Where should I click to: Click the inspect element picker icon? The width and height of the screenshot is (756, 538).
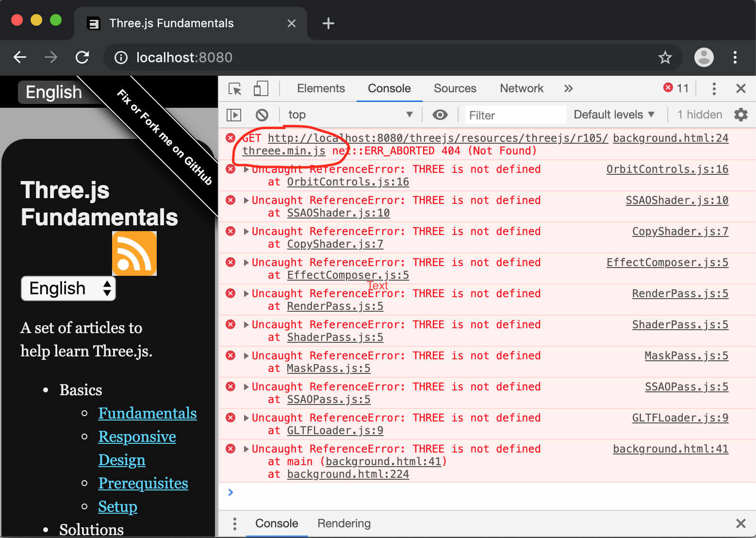[x=235, y=89]
